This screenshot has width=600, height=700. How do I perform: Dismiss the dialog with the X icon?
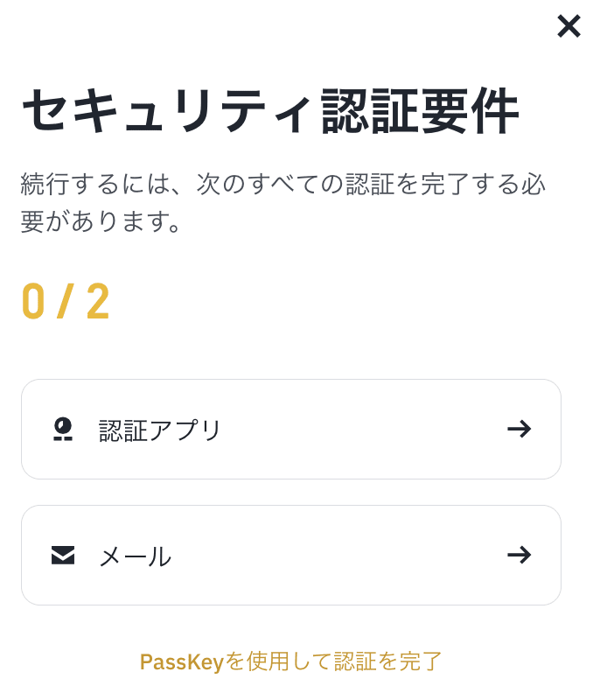click(x=569, y=26)
